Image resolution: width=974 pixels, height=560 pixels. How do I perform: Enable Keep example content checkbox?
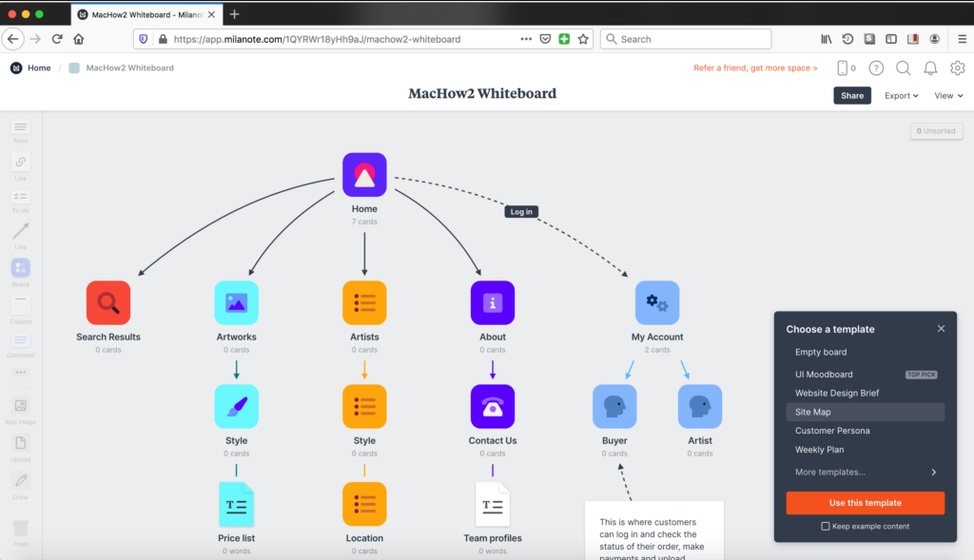click(x=826, y=526)
